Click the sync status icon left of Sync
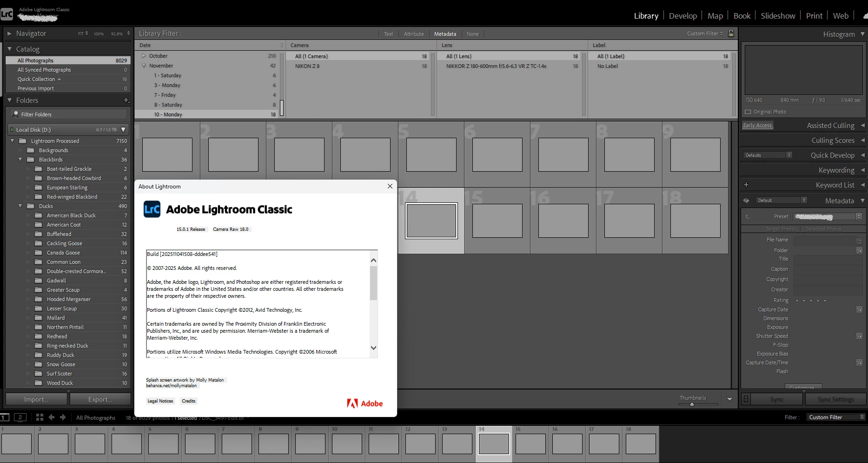Viewport: 868px width, 463px height. (746, 399)
